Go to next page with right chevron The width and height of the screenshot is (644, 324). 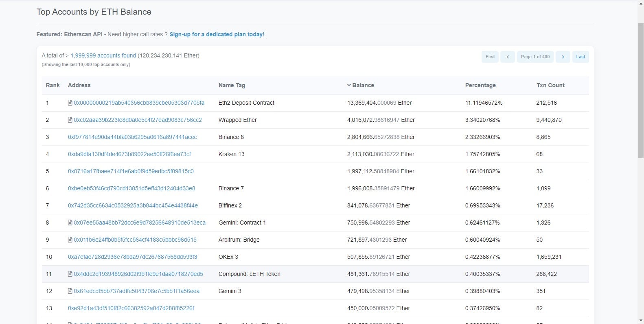click(563, 57)
